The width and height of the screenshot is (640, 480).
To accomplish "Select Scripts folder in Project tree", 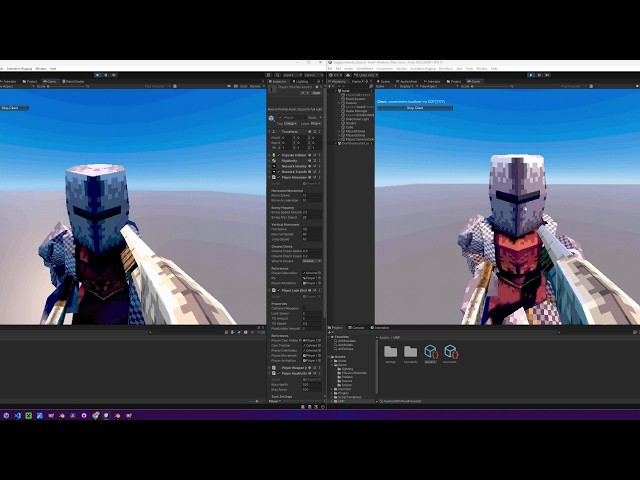I will pos(347,385).
